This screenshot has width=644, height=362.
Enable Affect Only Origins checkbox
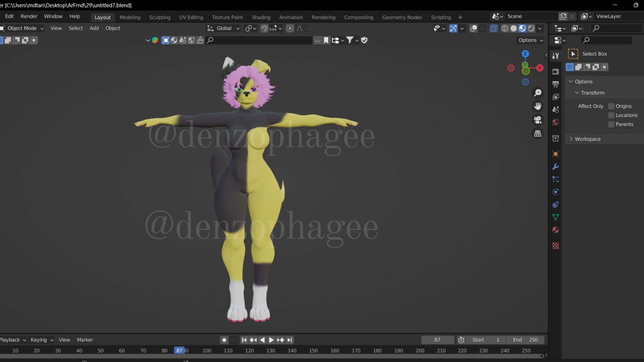click(x=611, y=106)
